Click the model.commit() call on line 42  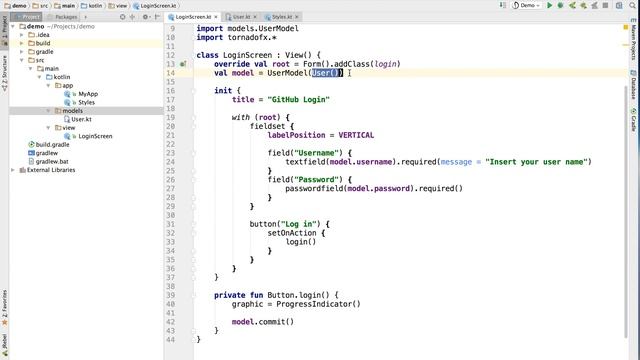(263, 322)
